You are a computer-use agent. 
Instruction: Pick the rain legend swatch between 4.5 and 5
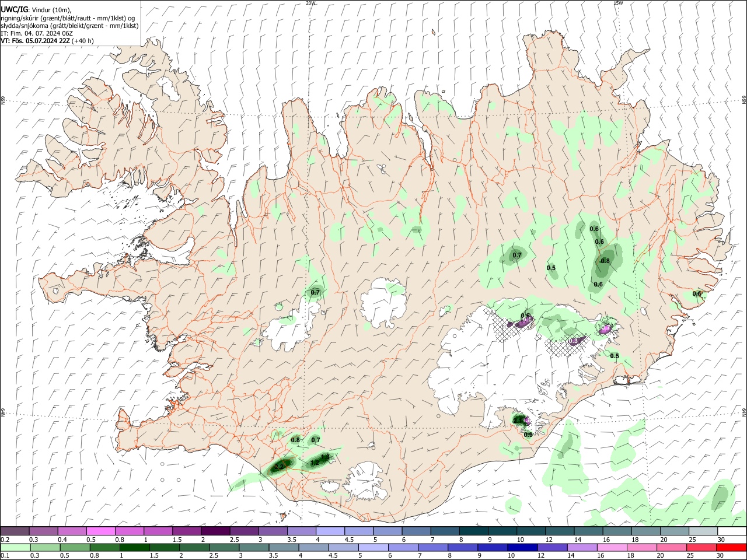pyautogui.click(x=343, y=547)
